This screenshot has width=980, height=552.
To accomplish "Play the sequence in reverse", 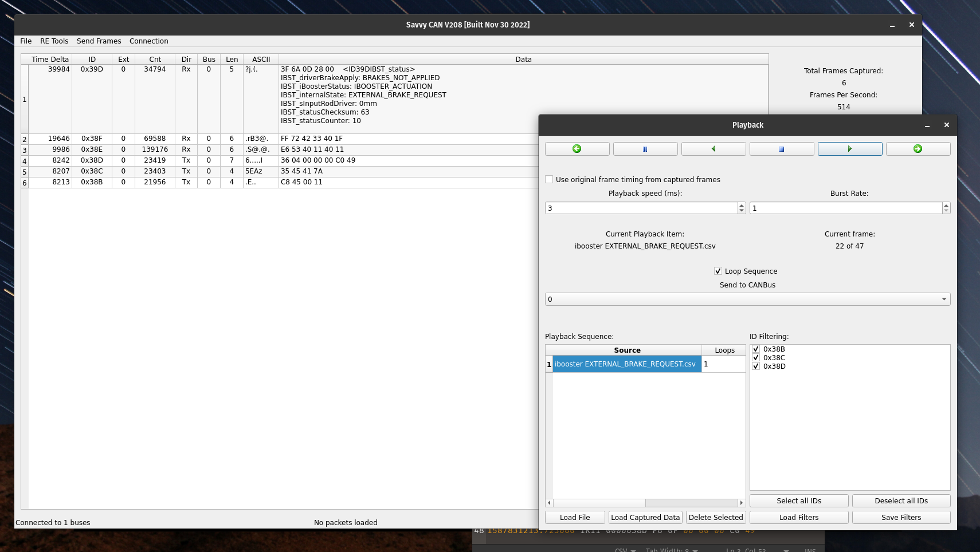I will click(x=714, y=149).
